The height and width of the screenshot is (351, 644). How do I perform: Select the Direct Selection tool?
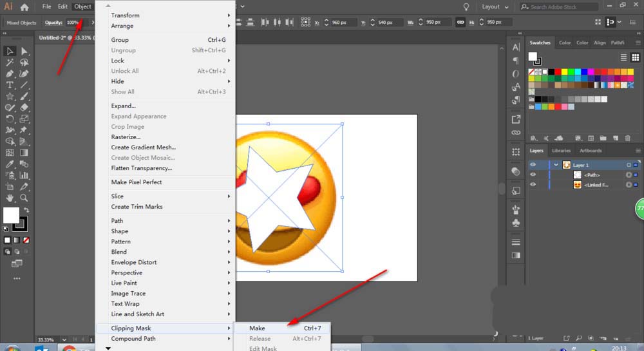click(x=24, y=51)
